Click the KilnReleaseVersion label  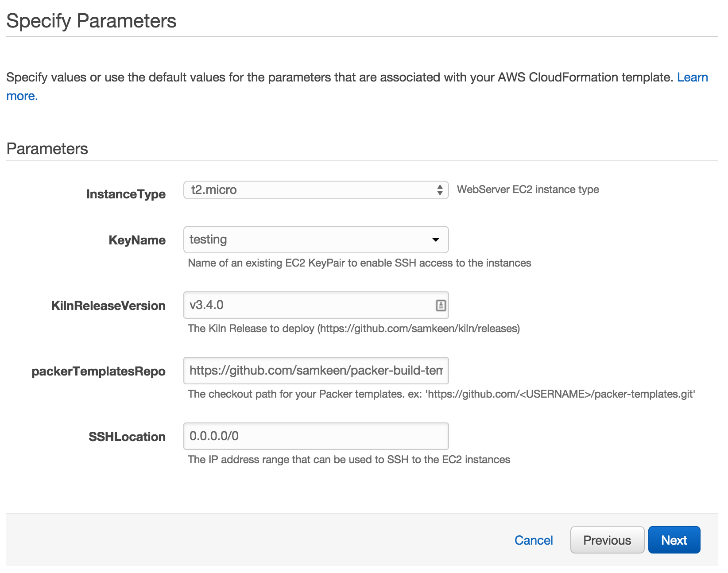[108, 306]
